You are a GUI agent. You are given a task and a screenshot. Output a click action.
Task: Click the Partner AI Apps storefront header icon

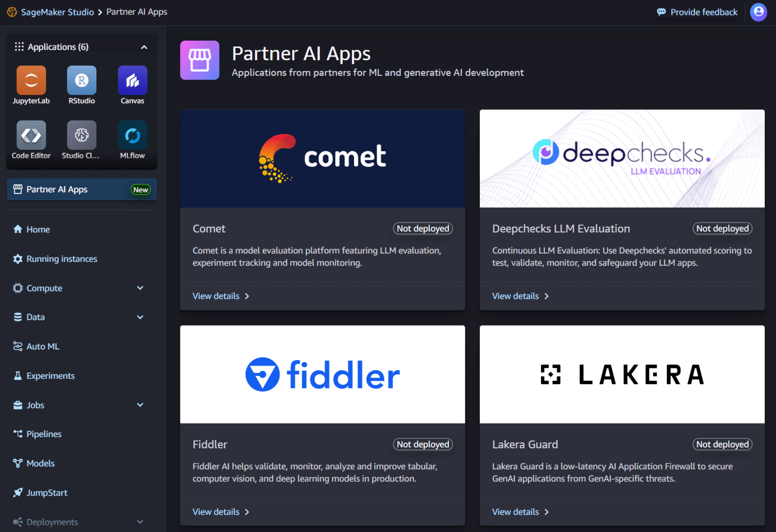[199, 60]
